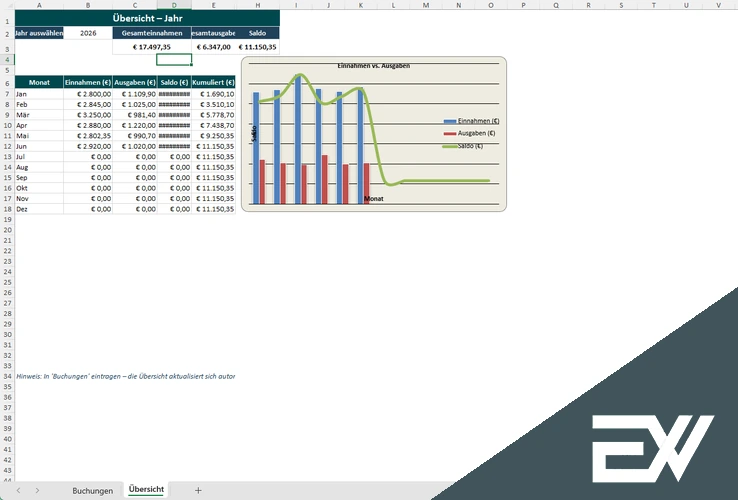Click Einnahmen (€) legend entry in chart

(x=472, y=121)
